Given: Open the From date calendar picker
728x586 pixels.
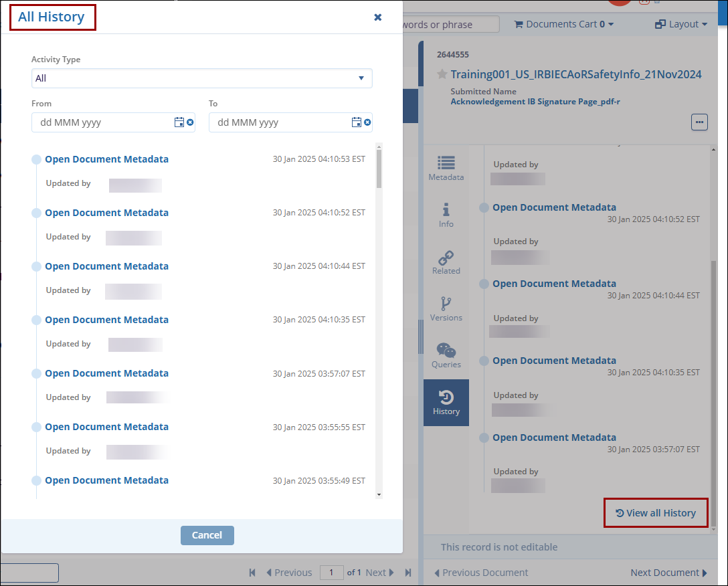Looking at the screenshot, I should [x=179, y=122].
